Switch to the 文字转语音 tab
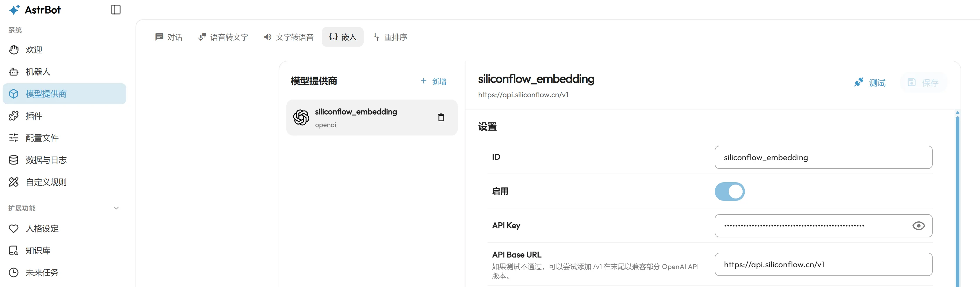This screenshot has height=287, width=980. (x=289, y=37)
